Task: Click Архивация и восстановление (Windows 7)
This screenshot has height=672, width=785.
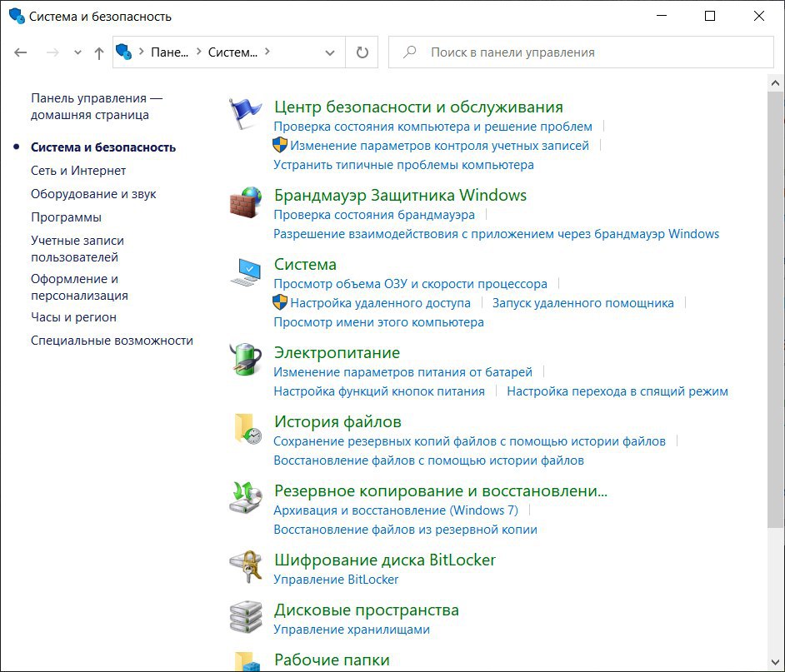Action: tap(396, 510)
